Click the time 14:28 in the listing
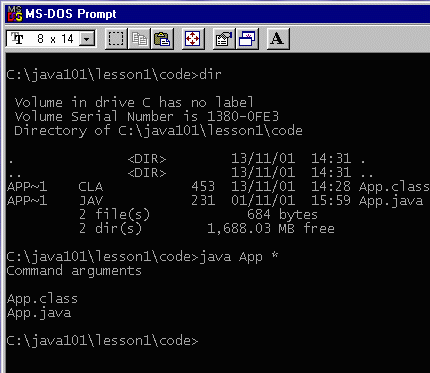This screenshot has width=430, height=373. pyautogui.click(x=331, y=187)
